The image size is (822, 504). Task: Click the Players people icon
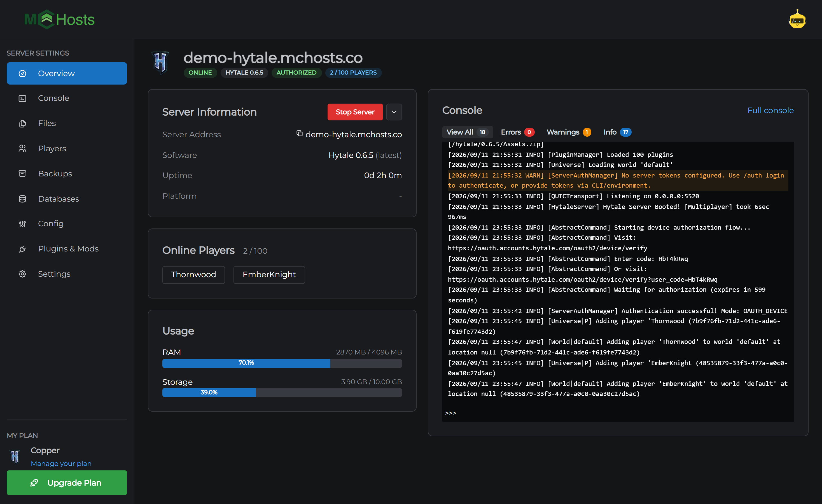tap(22, 148)
